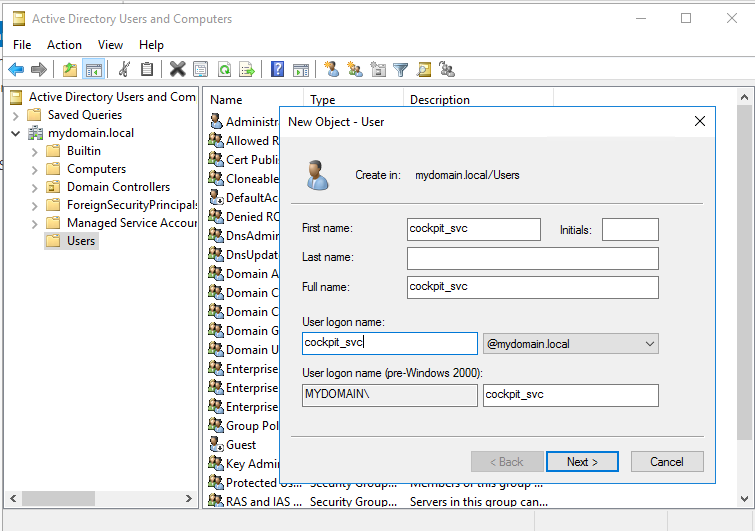
Task: Click the User logon name input field
Action: (x=390, y=343)
